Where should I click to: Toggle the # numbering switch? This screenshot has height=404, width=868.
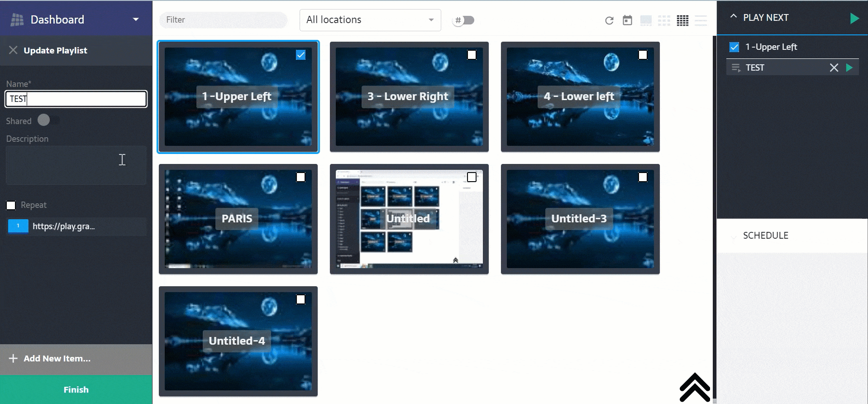point(464,20)
